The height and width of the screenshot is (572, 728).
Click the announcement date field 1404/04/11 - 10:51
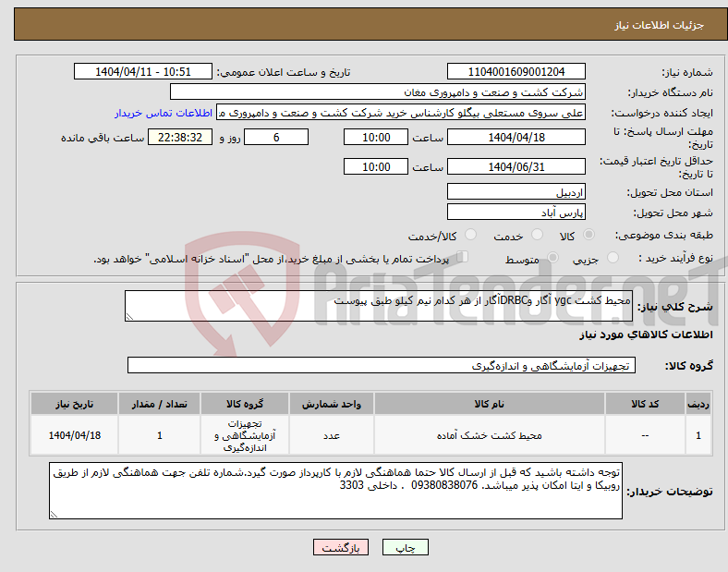click(143, 71)
